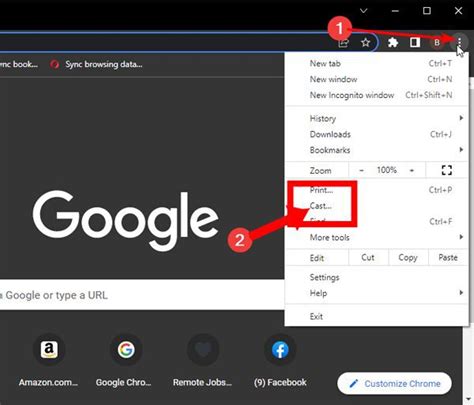Open the Google Chrome shortcut tile
Screen dimensions: 474x405
tap(126, 361)
